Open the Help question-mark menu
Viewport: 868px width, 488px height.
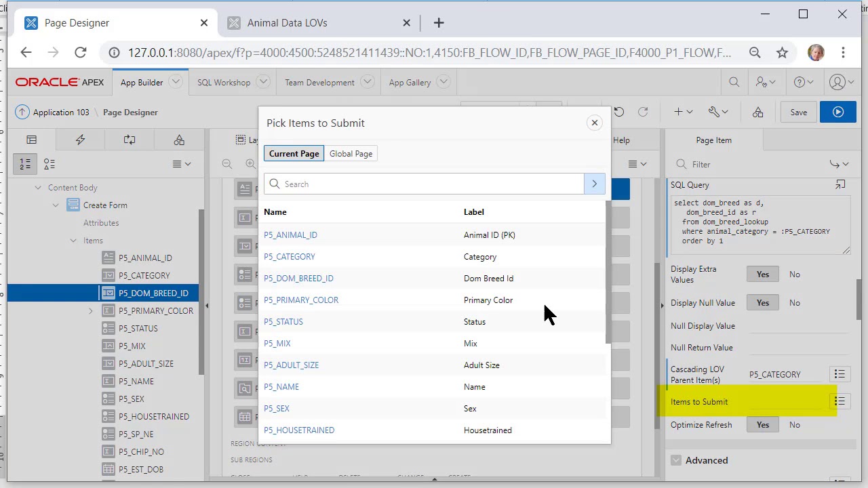point(804,82)
